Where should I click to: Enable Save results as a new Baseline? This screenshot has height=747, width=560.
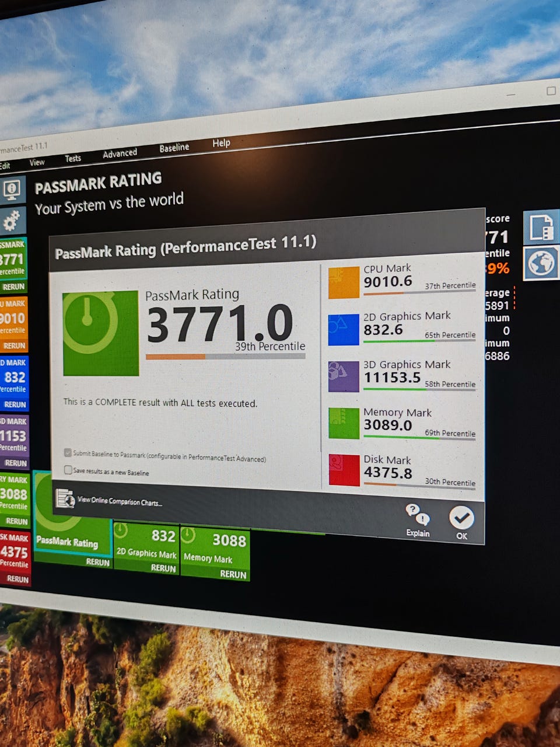tap(68, 470)
